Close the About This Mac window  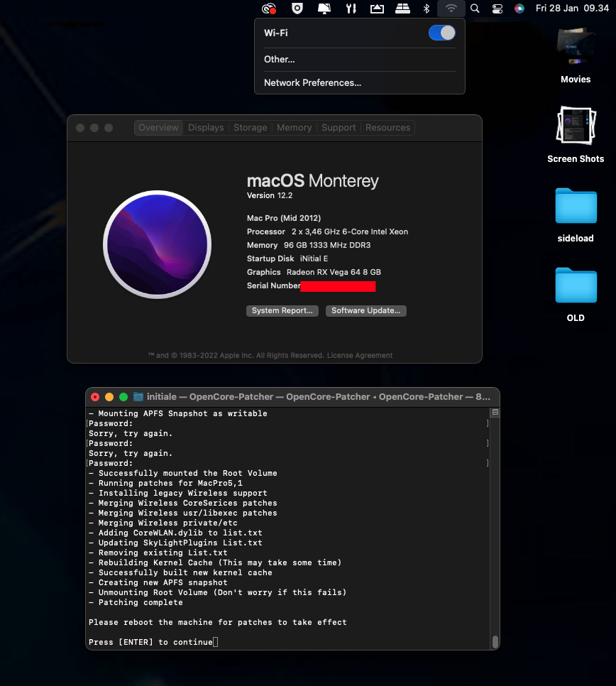coord(80,128)
